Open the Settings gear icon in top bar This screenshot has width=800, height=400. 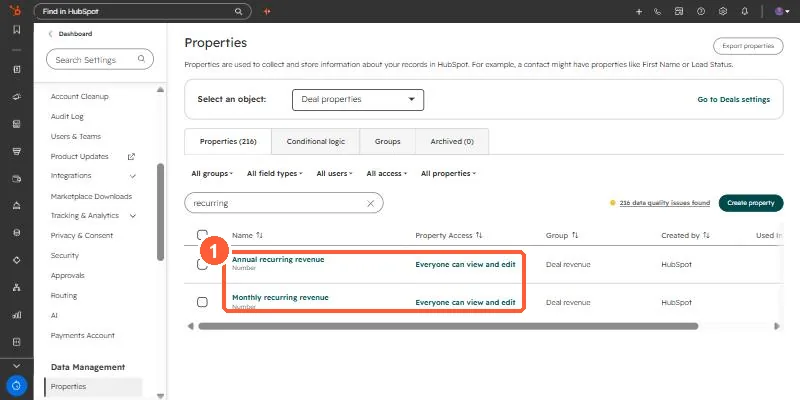[x=722, y=11]
